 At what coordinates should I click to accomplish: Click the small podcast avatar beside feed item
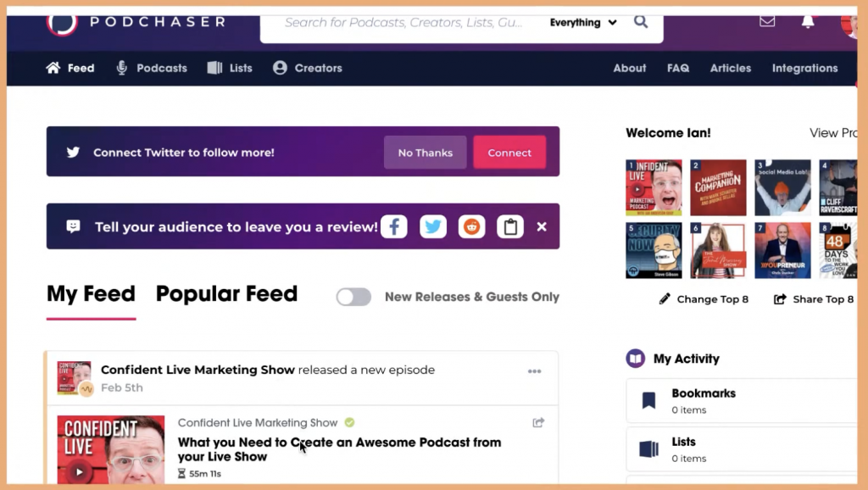click(x=75, y=377)
